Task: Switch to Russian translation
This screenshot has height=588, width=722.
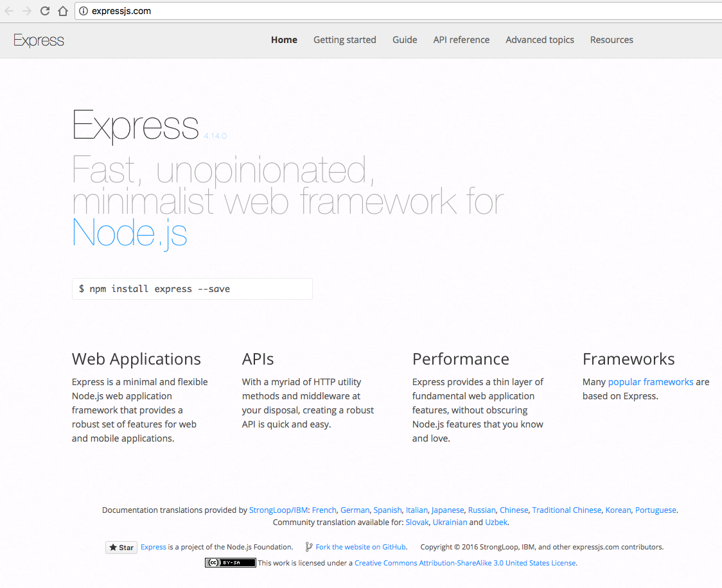Action: point(482,510)
